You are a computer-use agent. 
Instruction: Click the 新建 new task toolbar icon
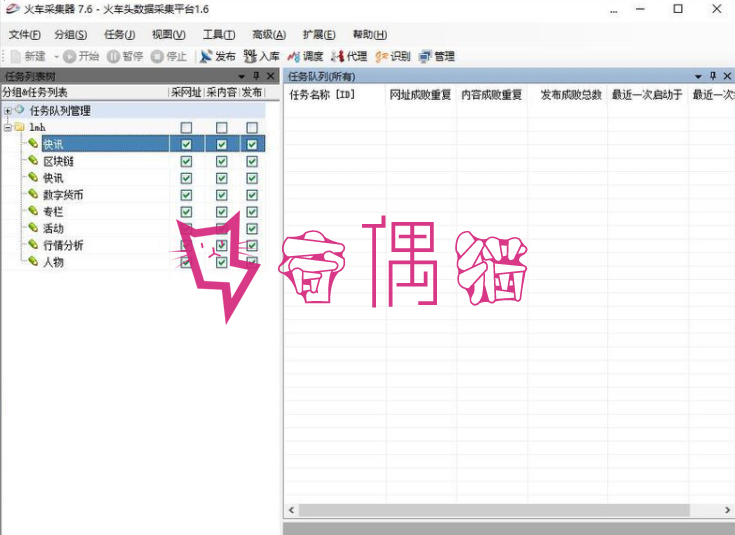click(16, 57)
